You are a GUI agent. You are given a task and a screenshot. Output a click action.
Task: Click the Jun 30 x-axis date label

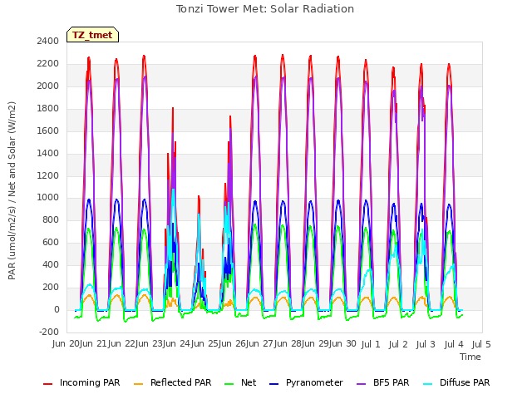[x=342, y=343]
